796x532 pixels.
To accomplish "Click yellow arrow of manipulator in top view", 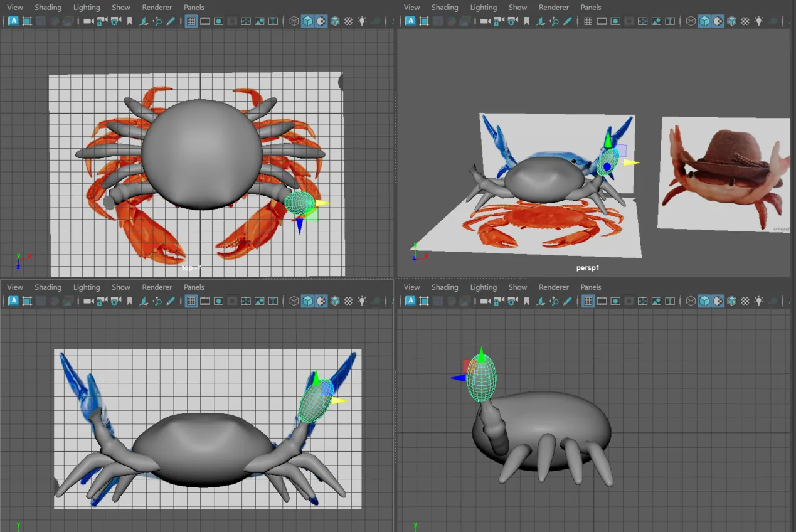I will pos(322,203).
